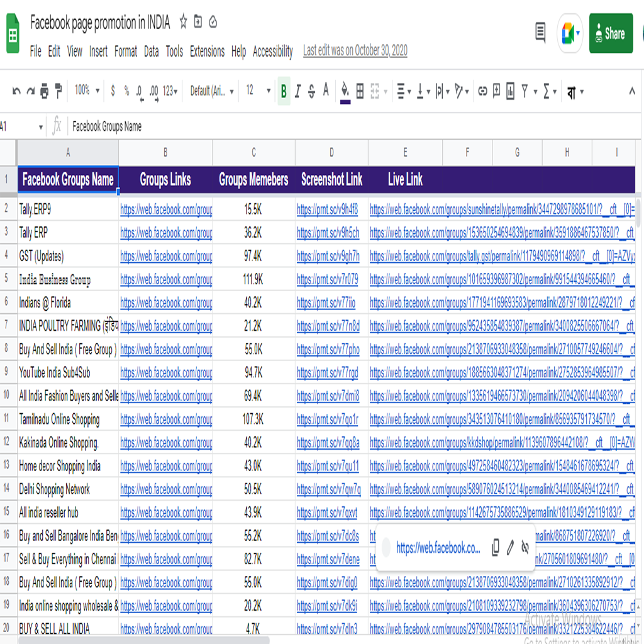Open the Format menu

point(126,52)
